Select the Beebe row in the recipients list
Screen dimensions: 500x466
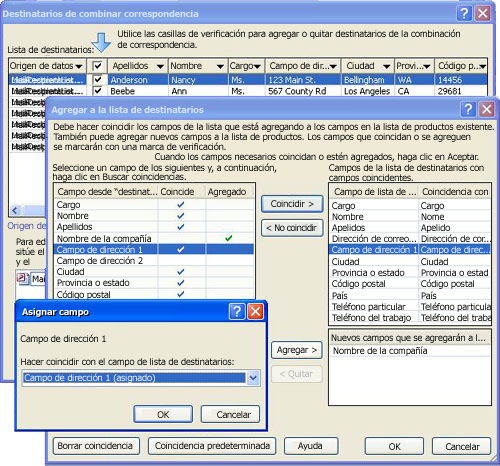pyautogui.click(x=248, y=91)
